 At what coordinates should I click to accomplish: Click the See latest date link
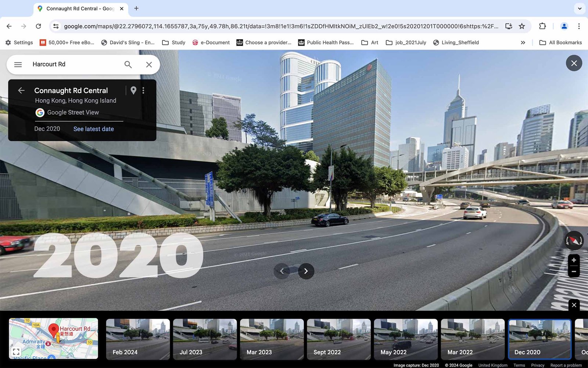pyautogui.click(x=93, y=129)
